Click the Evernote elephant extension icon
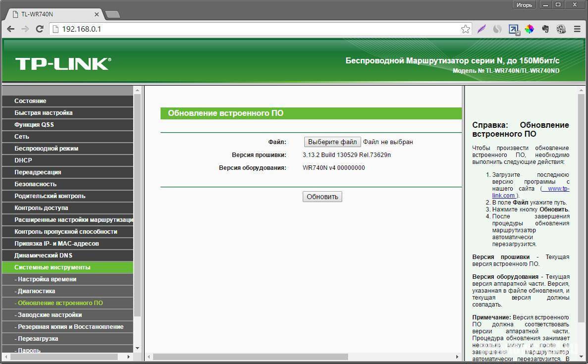 [545, 29]
